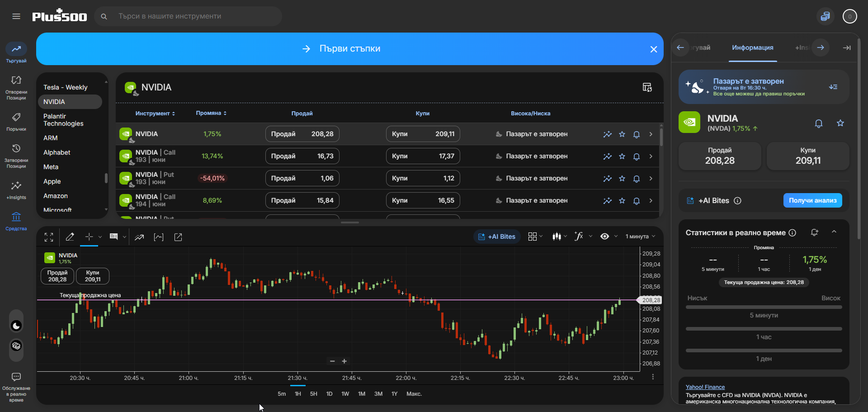Image resolution: width=868 pixels, height=412 pixels.
Task: Open the Търгувай sidebar section
Action: tap(16, 53)
